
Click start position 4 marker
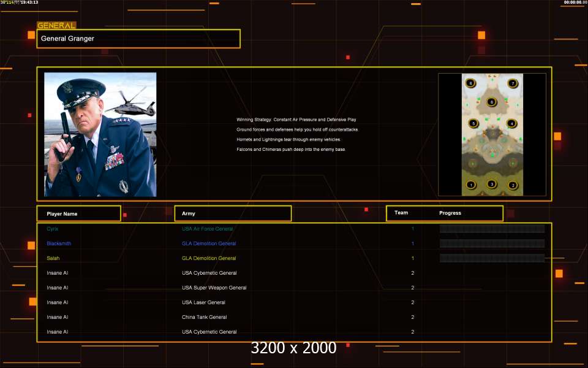[511, 123]
